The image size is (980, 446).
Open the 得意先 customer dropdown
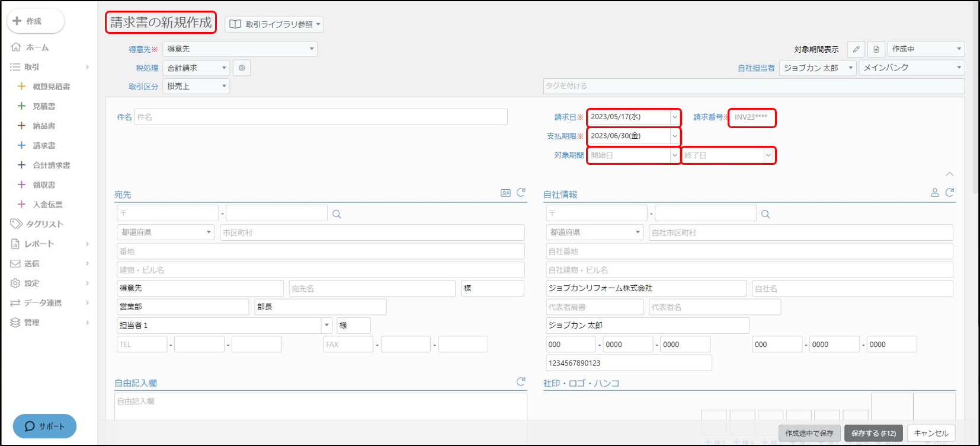(240, 49)
